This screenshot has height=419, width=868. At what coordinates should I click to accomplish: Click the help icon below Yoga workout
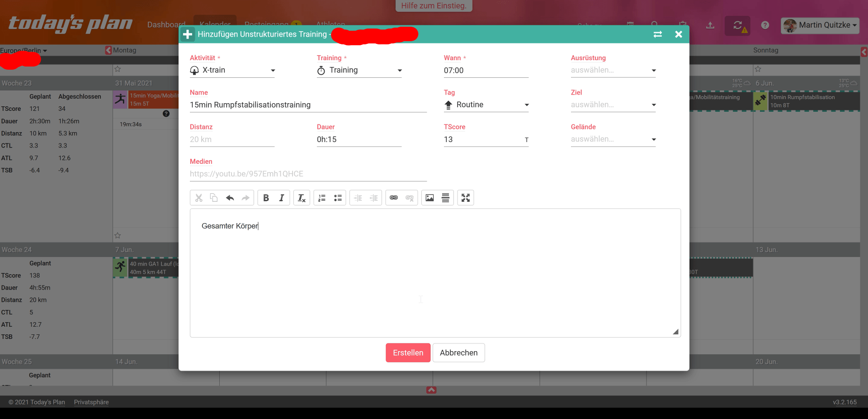pyautogui.click(x=166, y=114)
